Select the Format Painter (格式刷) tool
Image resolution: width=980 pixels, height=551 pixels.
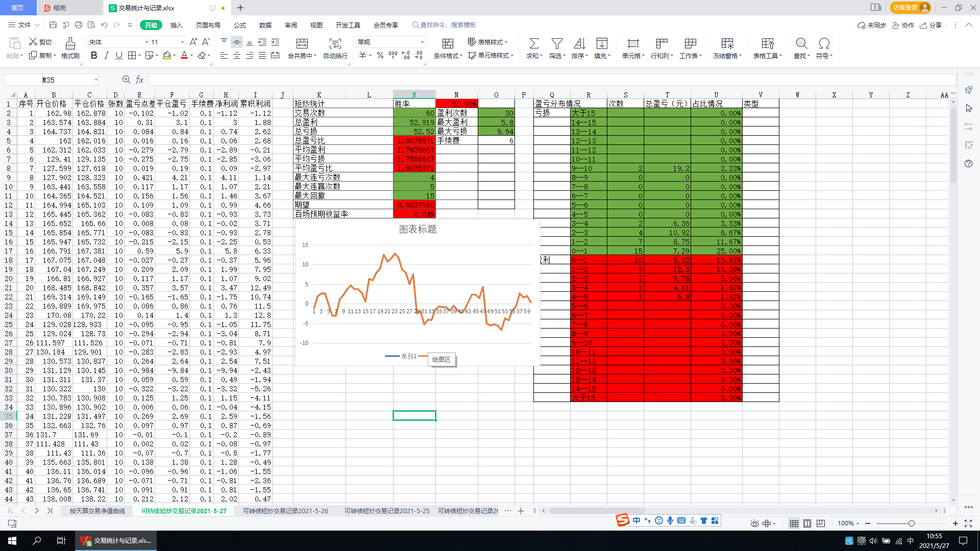tap(70, 48)
